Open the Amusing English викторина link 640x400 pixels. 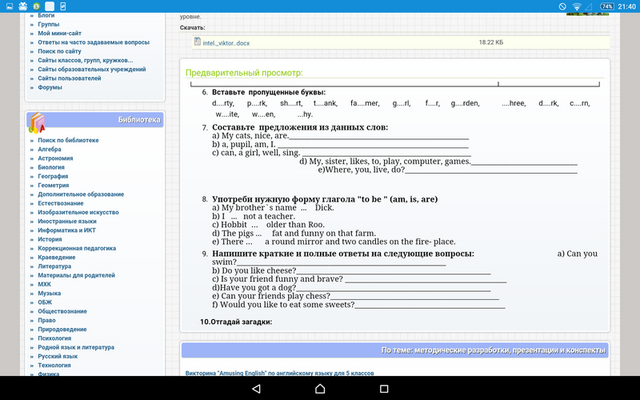point(280,373)
